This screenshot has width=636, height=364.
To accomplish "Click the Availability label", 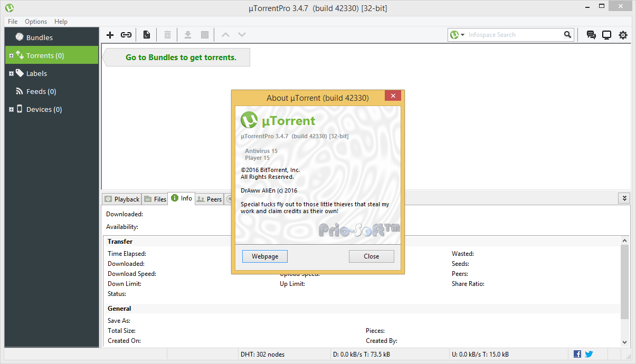I will coord(122,227).
